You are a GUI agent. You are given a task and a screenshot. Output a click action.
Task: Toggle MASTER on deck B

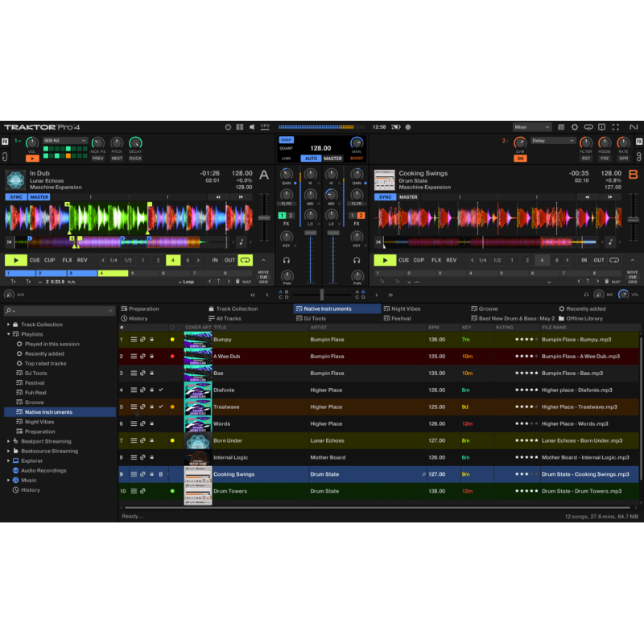(x=408, y=197)
